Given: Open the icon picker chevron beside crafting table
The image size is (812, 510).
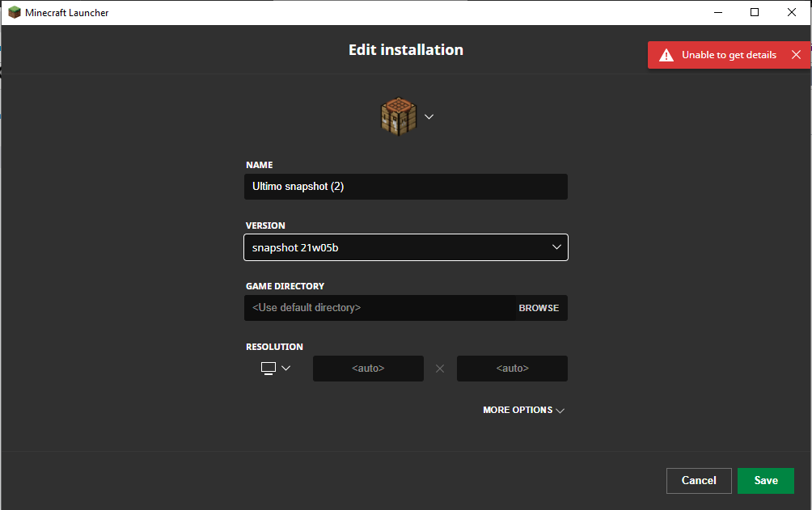Looking at the screenshot, I should 429,117.
